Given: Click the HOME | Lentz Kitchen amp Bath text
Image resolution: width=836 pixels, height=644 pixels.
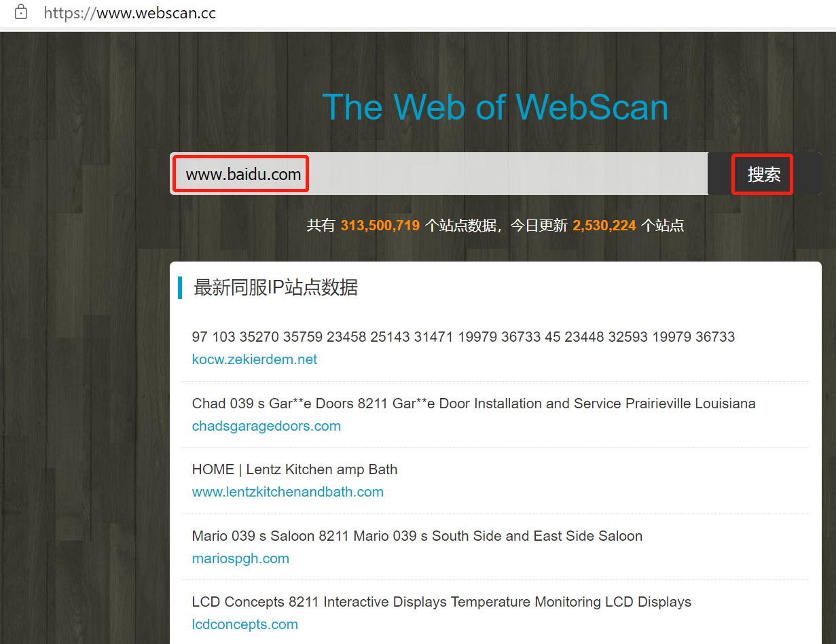Looking at the screenshot, I should click(295, 469).
